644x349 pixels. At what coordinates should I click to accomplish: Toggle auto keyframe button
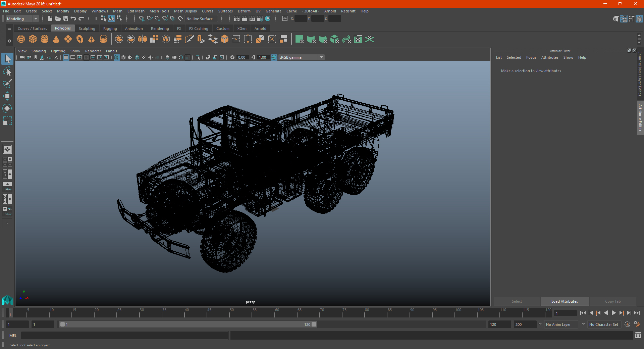pos(627,325)
